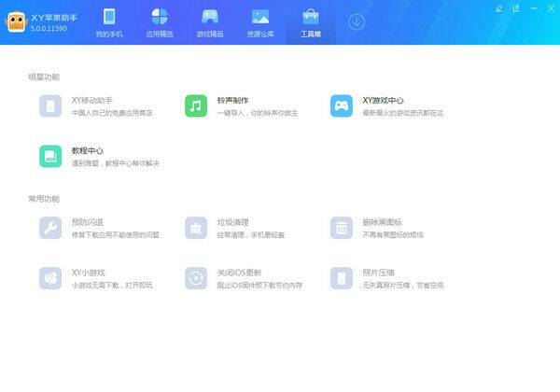This screenshot has width=560, height=392.
Task: Click the 关闭iOS更新 refresh icon
Action: click(196, 277)
